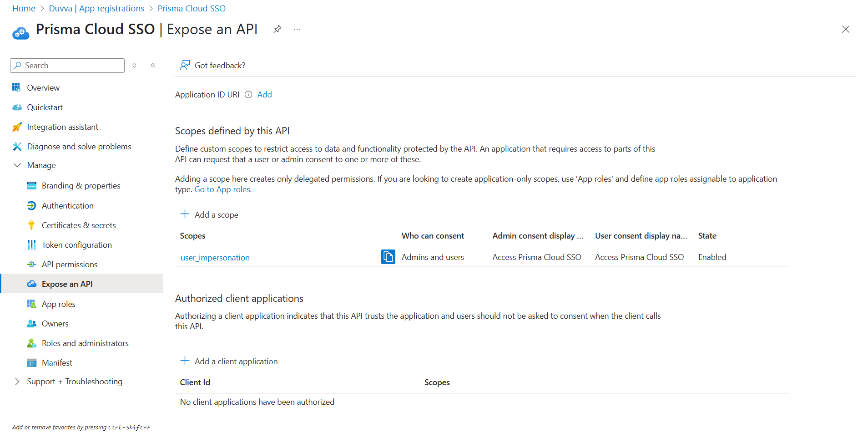Click the plus icon for Add a scope
The width and height of the screenshot is (868, 433).
pyautogui.click(x=185, y=214)
